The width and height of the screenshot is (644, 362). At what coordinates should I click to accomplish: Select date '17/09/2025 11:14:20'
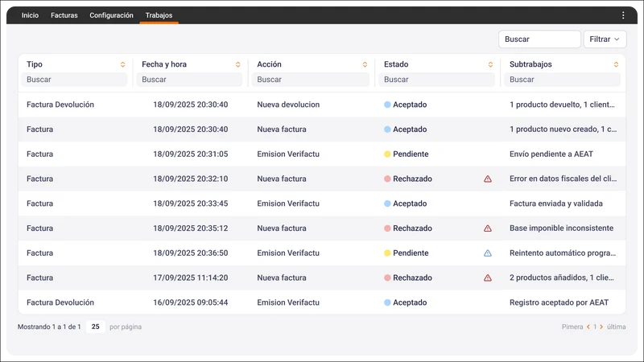pyautogui.click(x=191, y=278)
